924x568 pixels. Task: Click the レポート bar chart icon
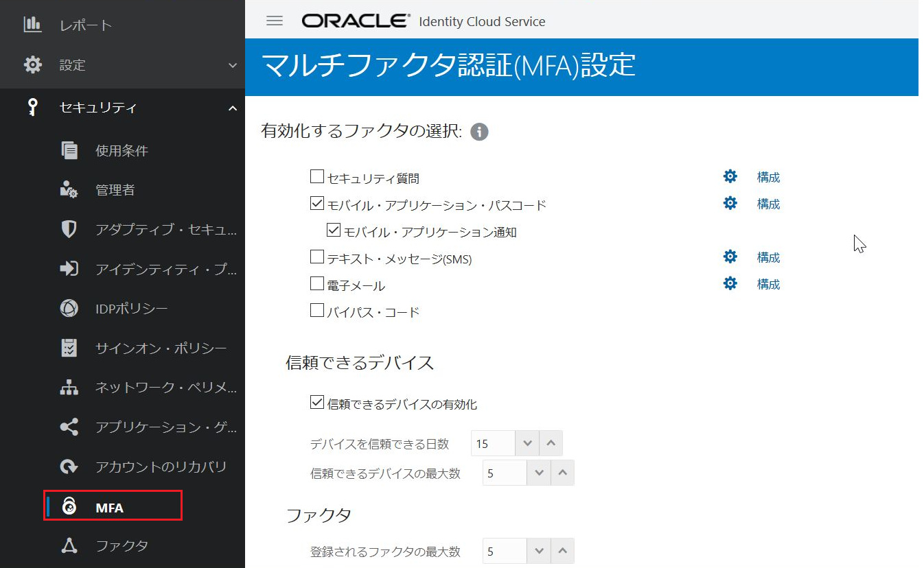pyautogui.click(x=32, y=25)
